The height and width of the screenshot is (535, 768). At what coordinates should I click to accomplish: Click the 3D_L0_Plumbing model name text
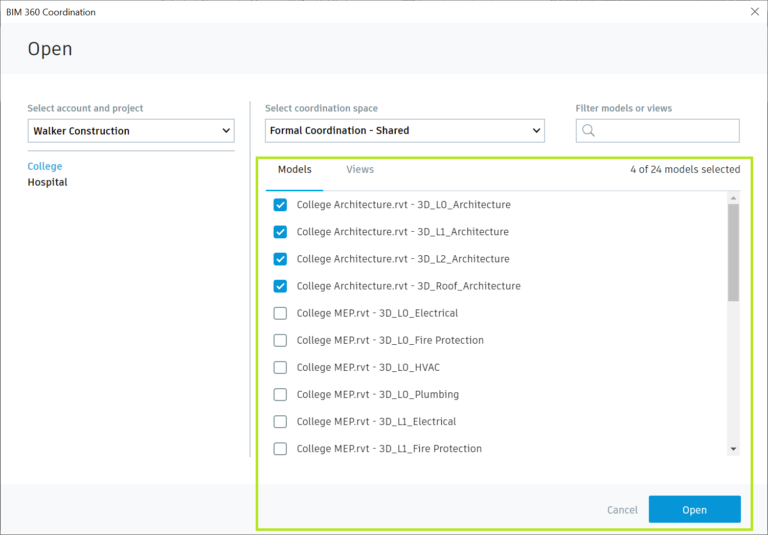(x=378, y=394)
